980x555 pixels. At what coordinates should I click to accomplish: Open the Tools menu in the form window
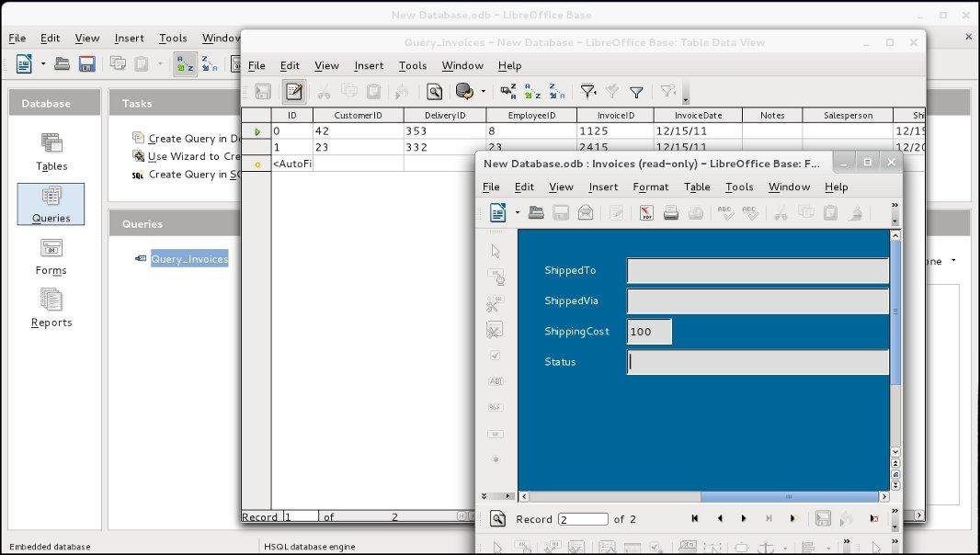click(x=739, y=187)
